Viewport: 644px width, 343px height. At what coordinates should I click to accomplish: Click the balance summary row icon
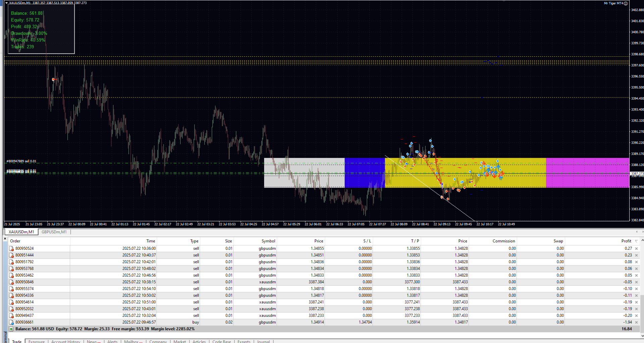[x=11, y=329]
